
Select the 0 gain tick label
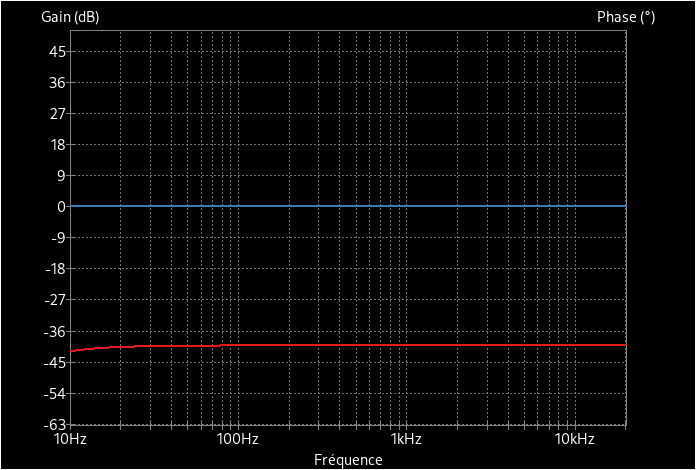[61, 206]
